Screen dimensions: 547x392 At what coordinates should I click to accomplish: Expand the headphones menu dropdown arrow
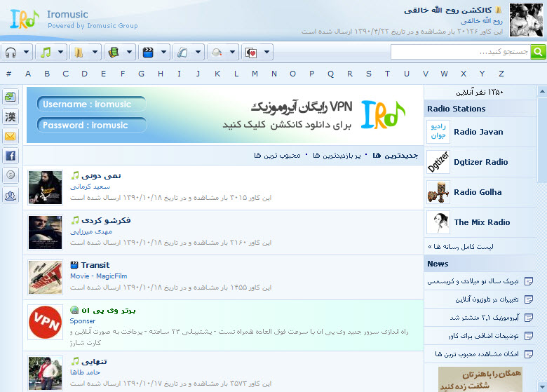pyautogui.click(x=26, y=53)
